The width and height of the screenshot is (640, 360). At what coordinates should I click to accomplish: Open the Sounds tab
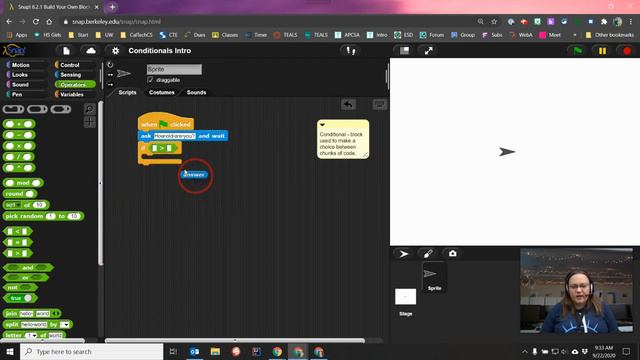coord(196,93)
